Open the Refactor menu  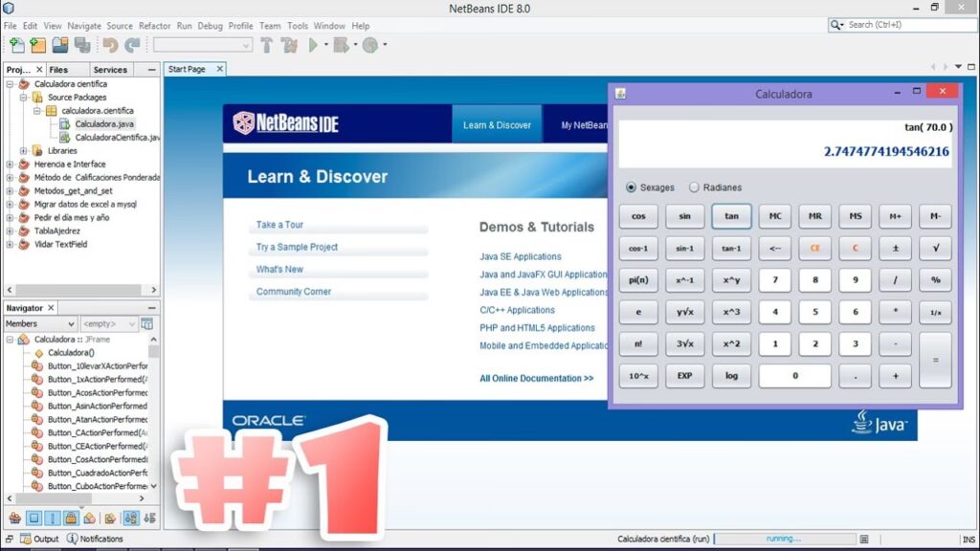point(155,26)
